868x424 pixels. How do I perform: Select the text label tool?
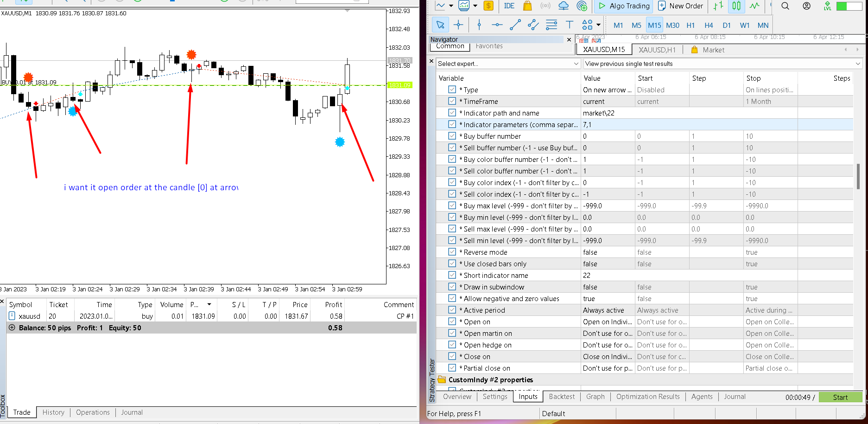point(570,25)
